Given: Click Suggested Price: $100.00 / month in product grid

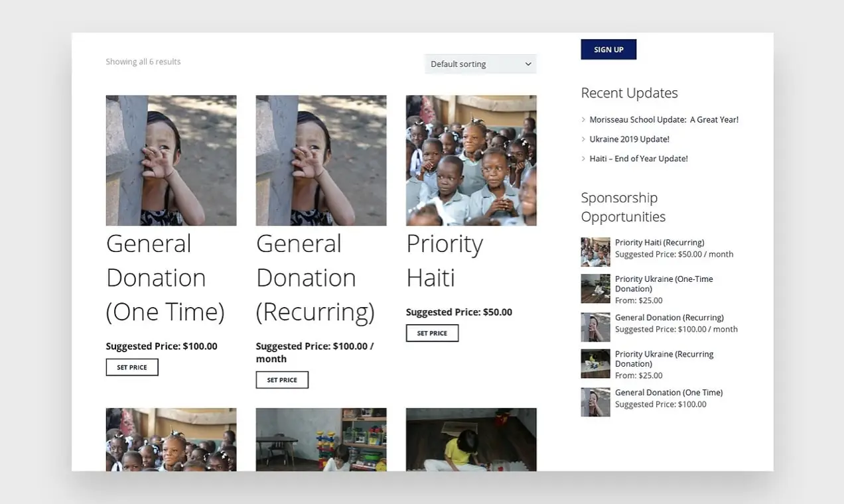Looking at the screenshot, I should [x=315, y=353].
